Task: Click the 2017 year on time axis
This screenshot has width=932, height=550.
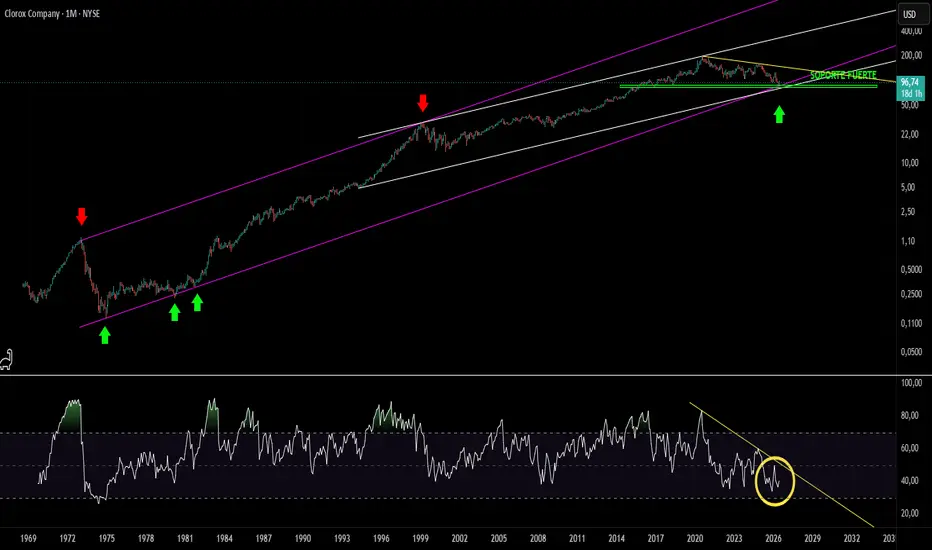Action: pyautogui.click(x=656, y=539)
